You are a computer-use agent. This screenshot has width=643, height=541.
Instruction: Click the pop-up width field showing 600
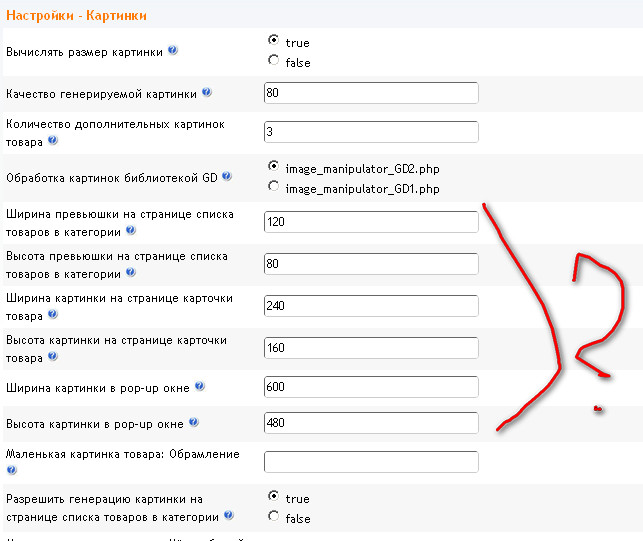point(371,387)
